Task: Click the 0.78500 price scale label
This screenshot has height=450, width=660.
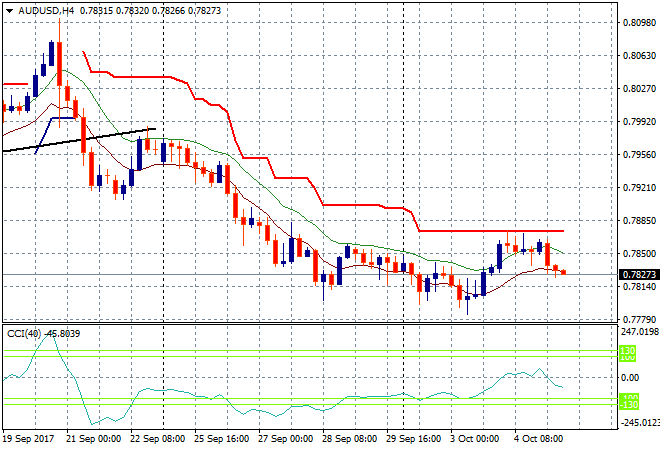Action: (639, 253)
